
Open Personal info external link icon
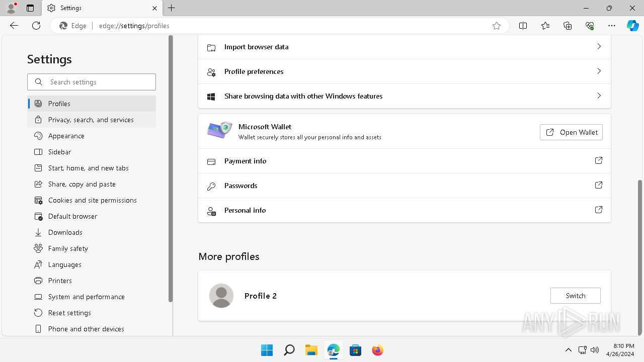tap(599, 210)
